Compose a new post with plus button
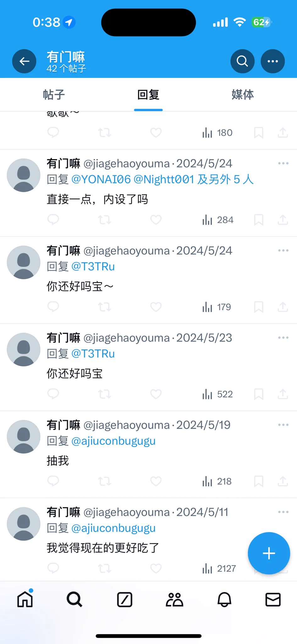 [269, 553]
